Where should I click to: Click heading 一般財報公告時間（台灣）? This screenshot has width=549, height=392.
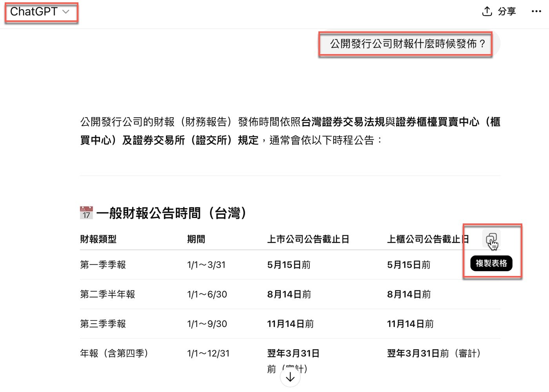171,213
